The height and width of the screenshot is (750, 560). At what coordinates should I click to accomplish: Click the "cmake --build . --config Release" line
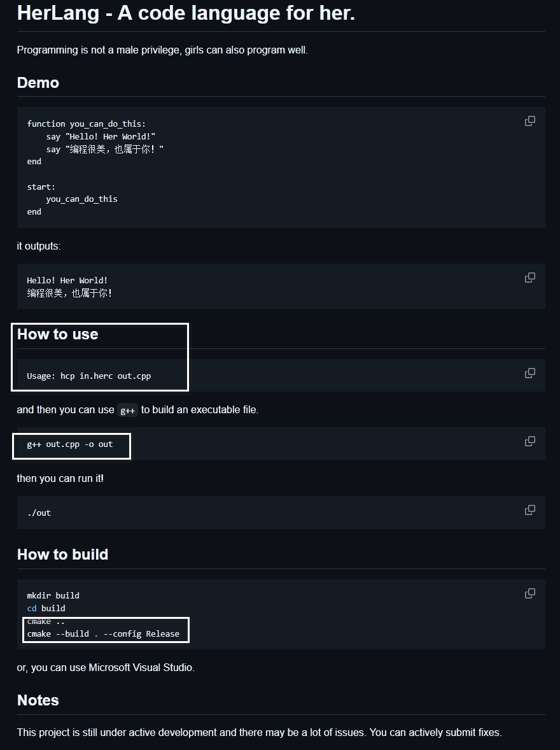click(103, 634)
